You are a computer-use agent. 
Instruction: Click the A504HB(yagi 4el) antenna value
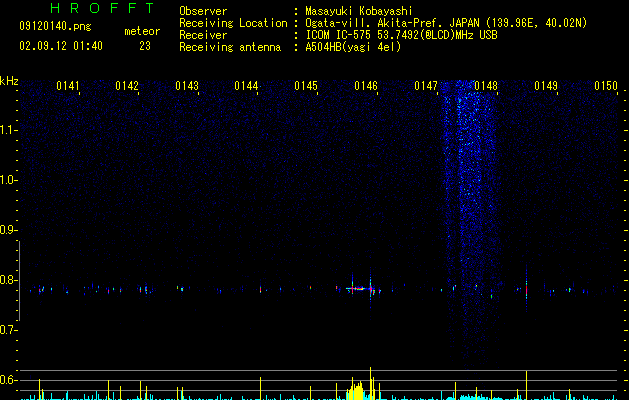point(353,47)
